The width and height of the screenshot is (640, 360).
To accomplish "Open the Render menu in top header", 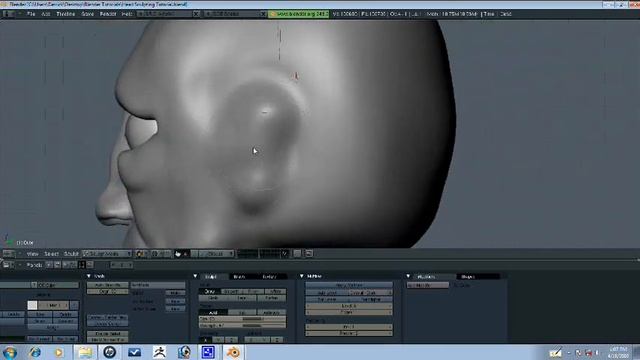I will [108, 14].
